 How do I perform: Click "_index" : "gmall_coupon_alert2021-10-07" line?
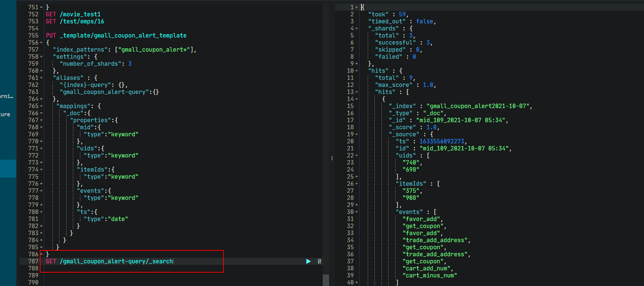coord(461,106)
